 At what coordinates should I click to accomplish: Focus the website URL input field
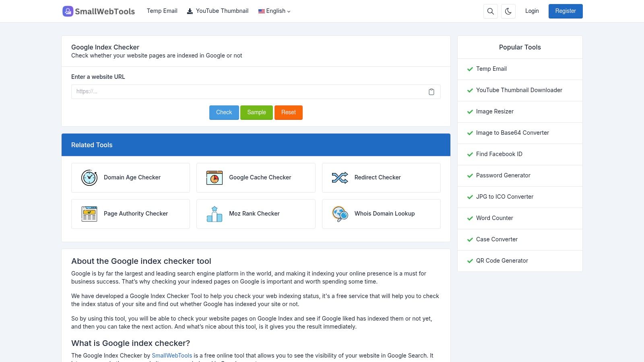[256, 92]
